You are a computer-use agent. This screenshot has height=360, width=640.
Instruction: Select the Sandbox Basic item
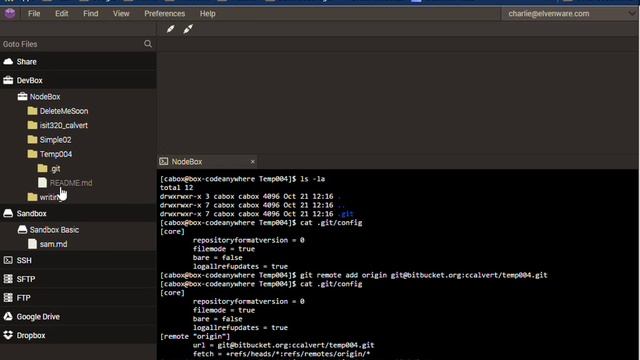(54, 230)
